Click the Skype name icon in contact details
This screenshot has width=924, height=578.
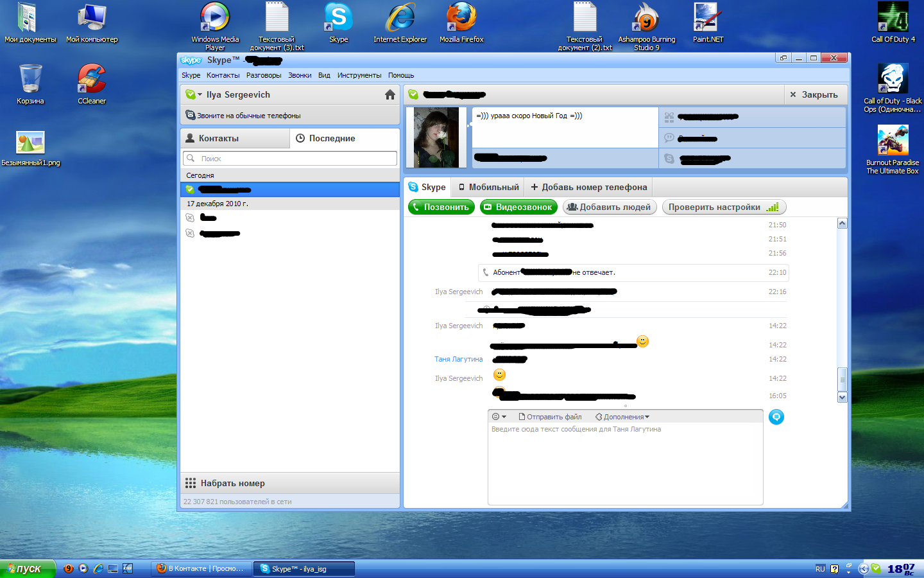(669, 159)
